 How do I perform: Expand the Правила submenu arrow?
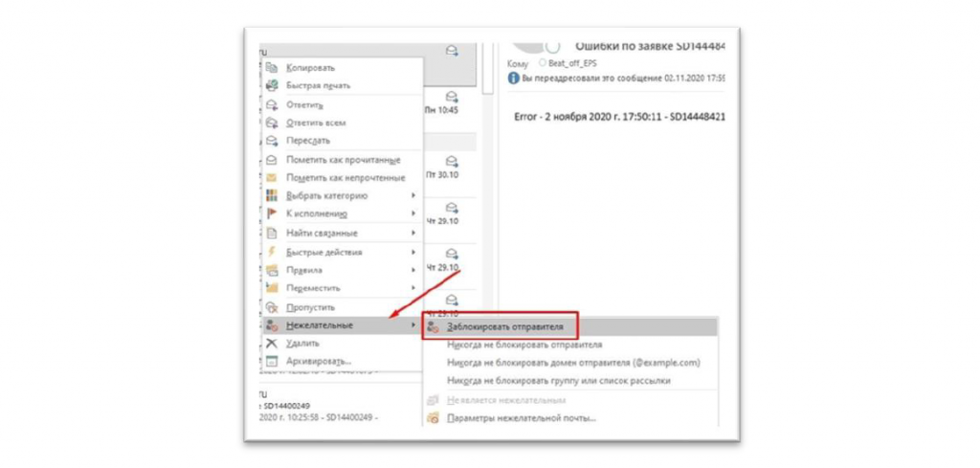pyautogui.click(x=412, y=270)
